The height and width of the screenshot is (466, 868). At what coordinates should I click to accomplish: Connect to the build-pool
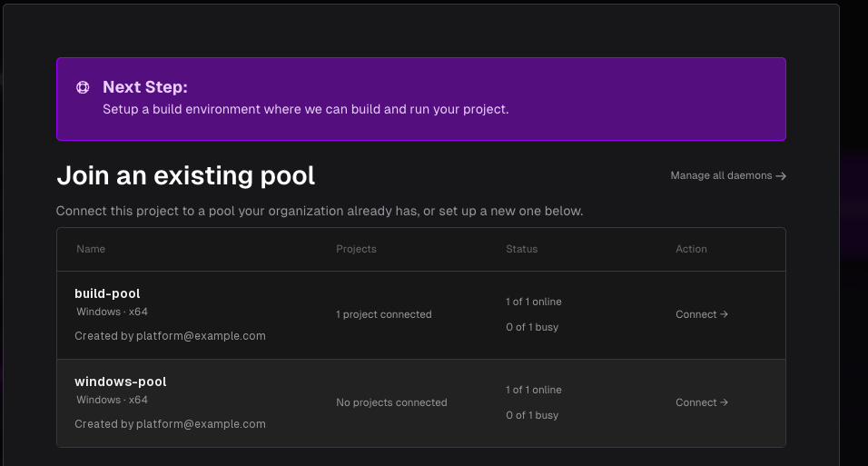click(701, 314)
